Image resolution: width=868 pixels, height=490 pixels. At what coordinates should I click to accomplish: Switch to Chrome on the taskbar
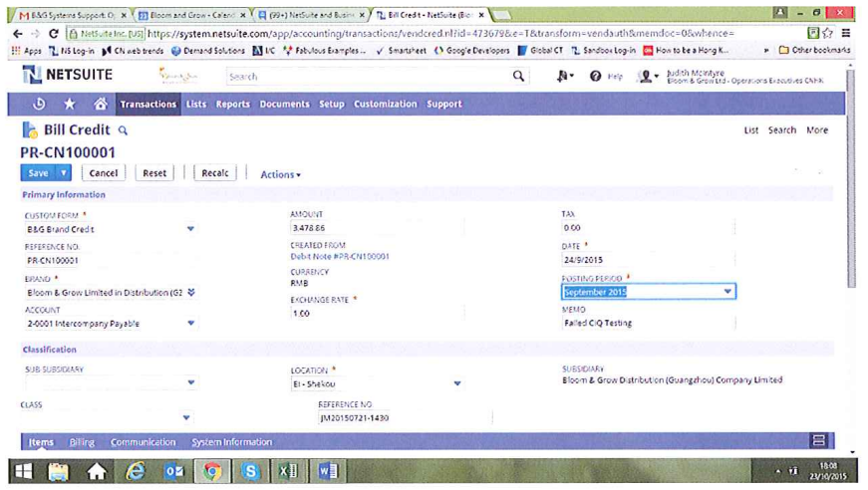click(x=211, y=471)
